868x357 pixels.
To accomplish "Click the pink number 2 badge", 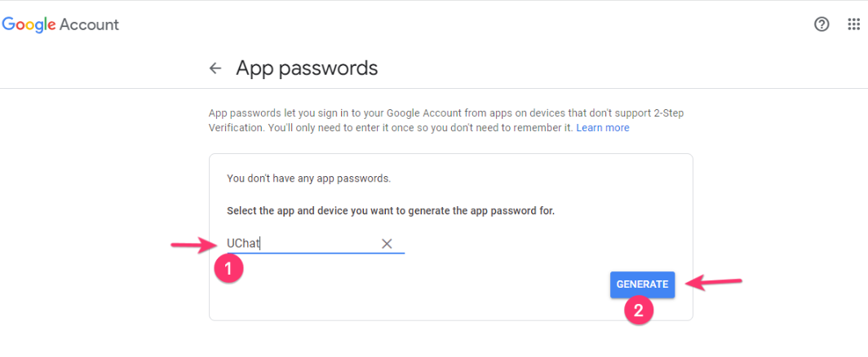I will [639, 310].
